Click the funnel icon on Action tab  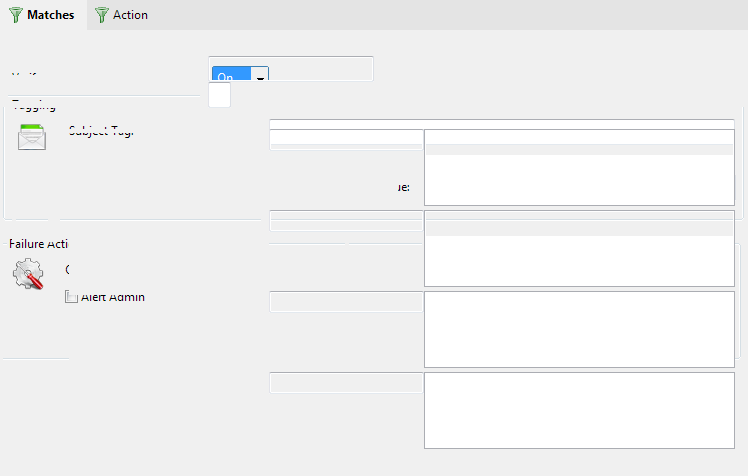101,15
